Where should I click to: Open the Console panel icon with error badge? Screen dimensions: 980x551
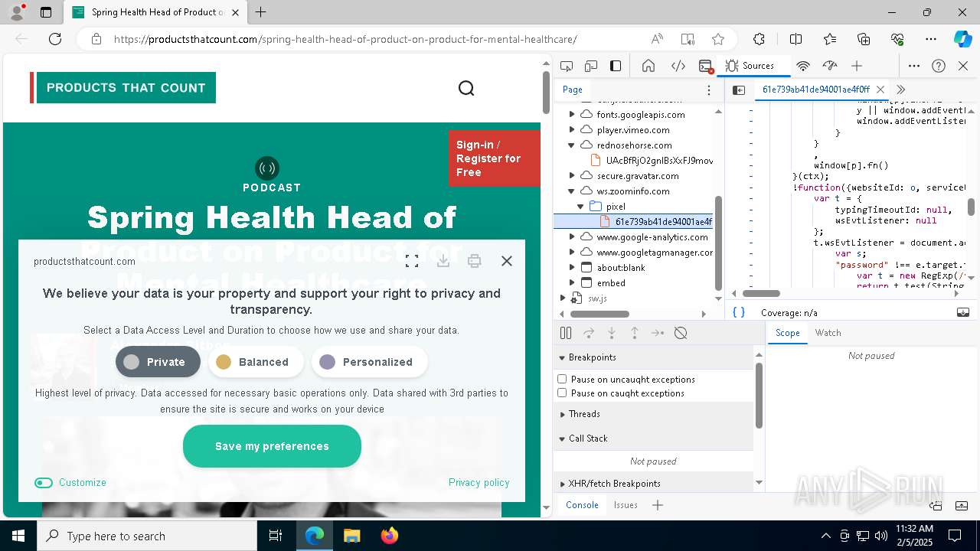706,66
